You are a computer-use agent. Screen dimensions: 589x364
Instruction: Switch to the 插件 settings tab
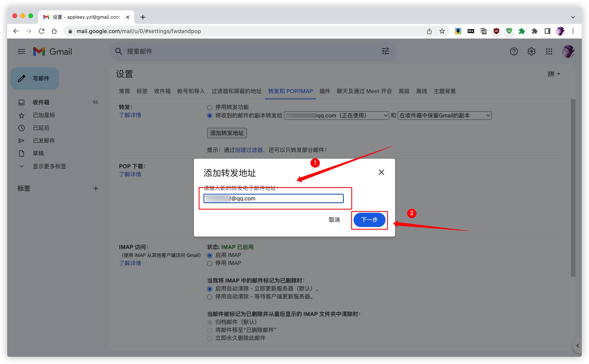click(x=324, y=91)
